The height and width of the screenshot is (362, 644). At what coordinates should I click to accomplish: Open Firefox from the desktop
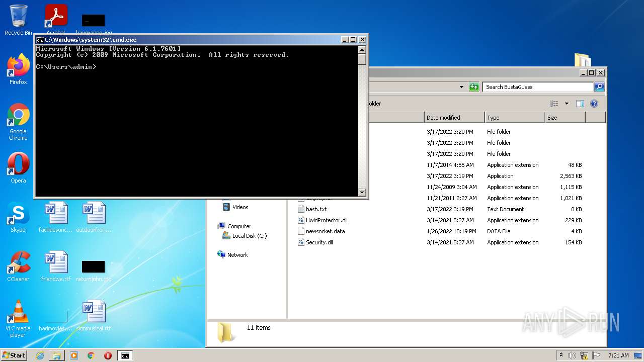pos(18,69)
